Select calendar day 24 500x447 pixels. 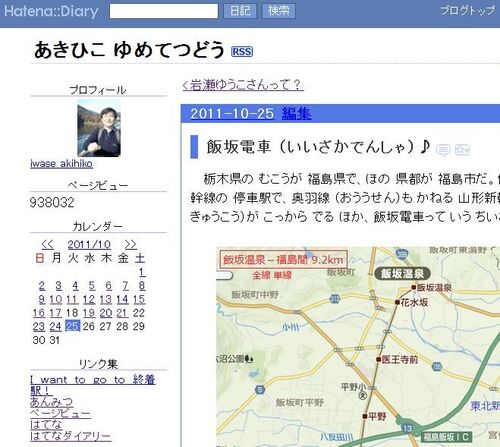tap(56, 326)
